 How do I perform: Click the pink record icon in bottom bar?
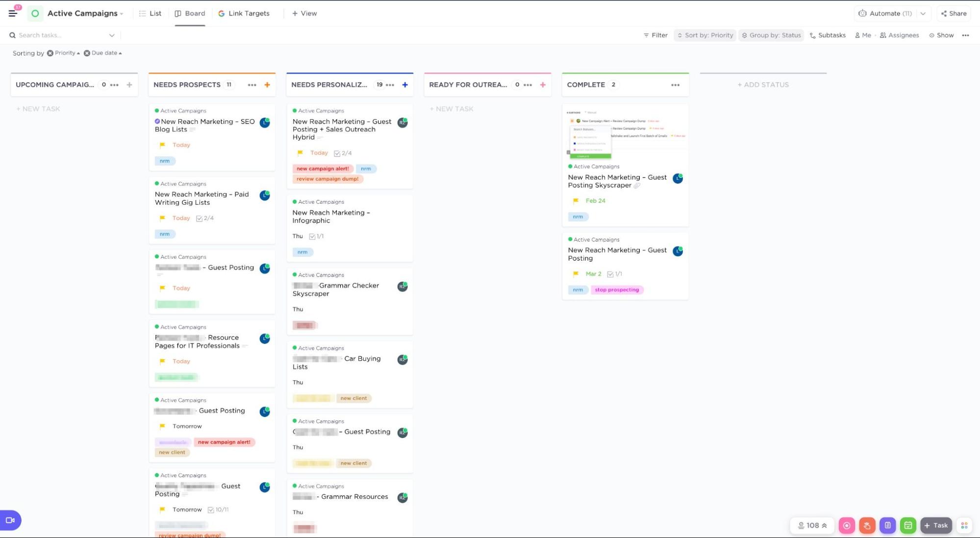coord(846,525)
